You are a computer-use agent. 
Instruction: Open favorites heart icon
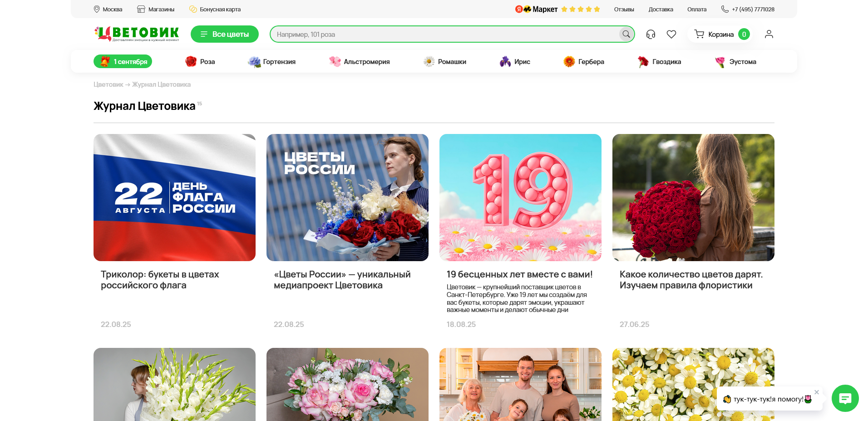pyautogui.click(x=671, y=34)
